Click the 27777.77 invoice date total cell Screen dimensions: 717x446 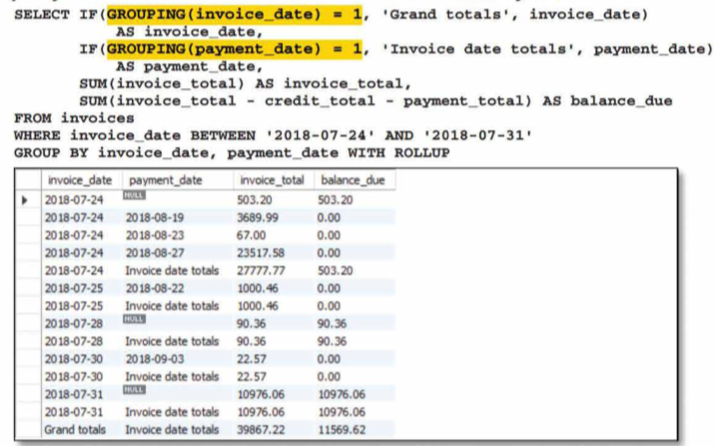click(x=262, y=270)
